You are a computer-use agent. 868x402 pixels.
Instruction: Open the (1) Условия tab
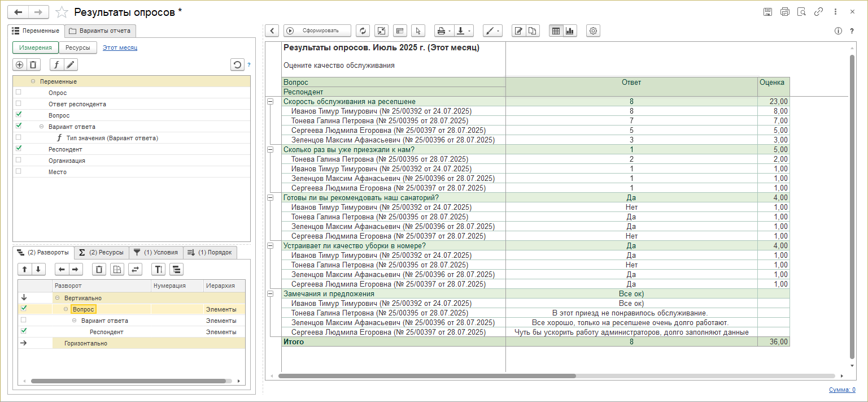[156, 252]
